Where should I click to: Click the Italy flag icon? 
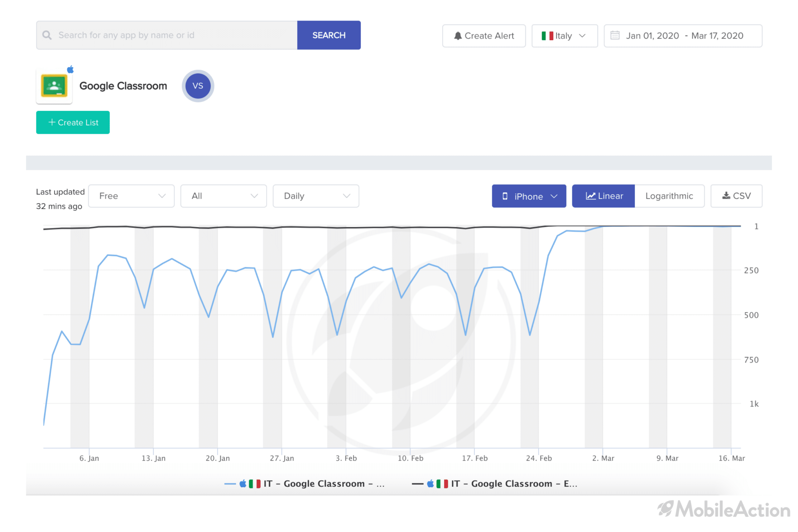click(547, 35)
